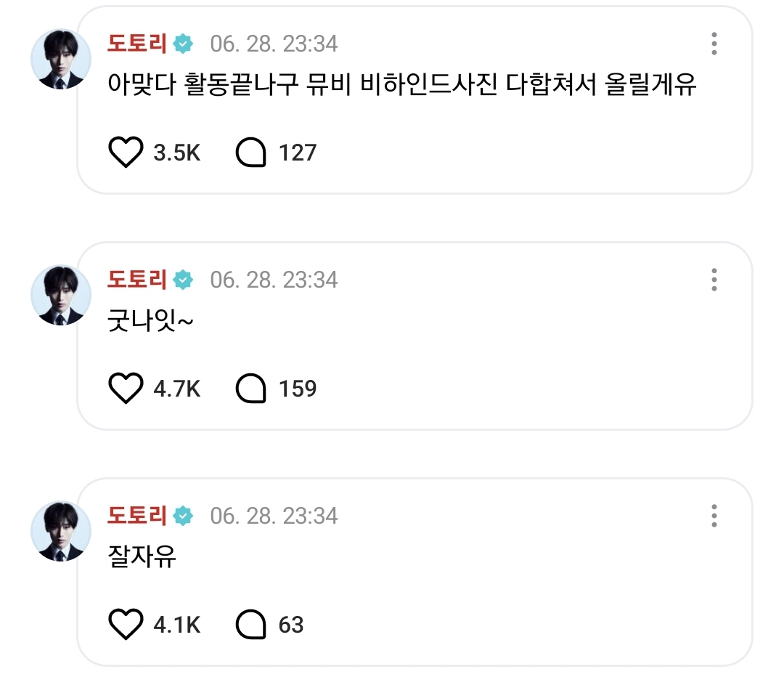784x677 pixels.
Task: Open 도토리 profile picture on 굿나잇~ post
Action: (61, 295)
